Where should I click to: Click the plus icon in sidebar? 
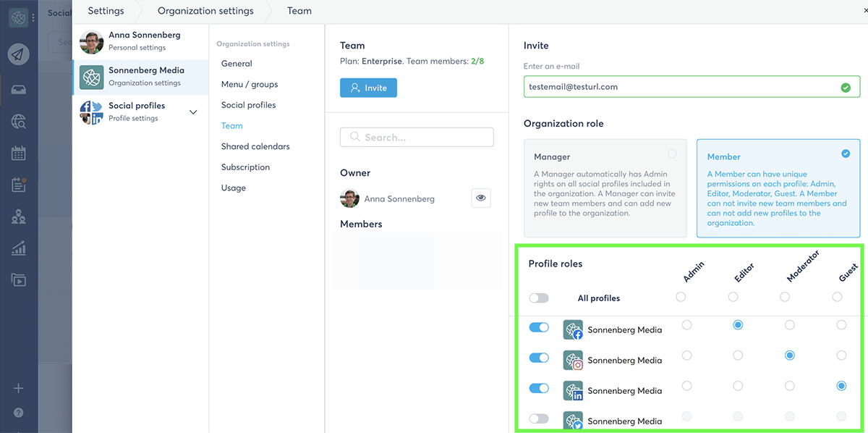point(19,388)
